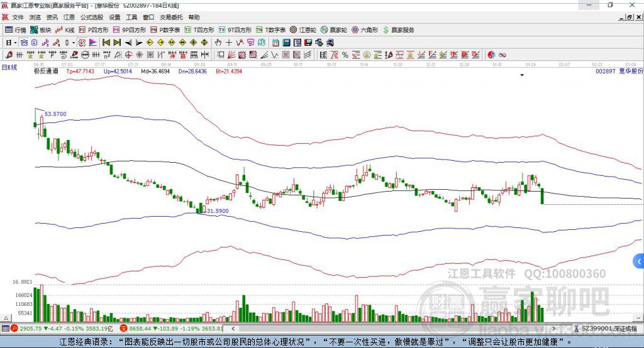Click the Up=42.5014 value

tap(118, 71)
